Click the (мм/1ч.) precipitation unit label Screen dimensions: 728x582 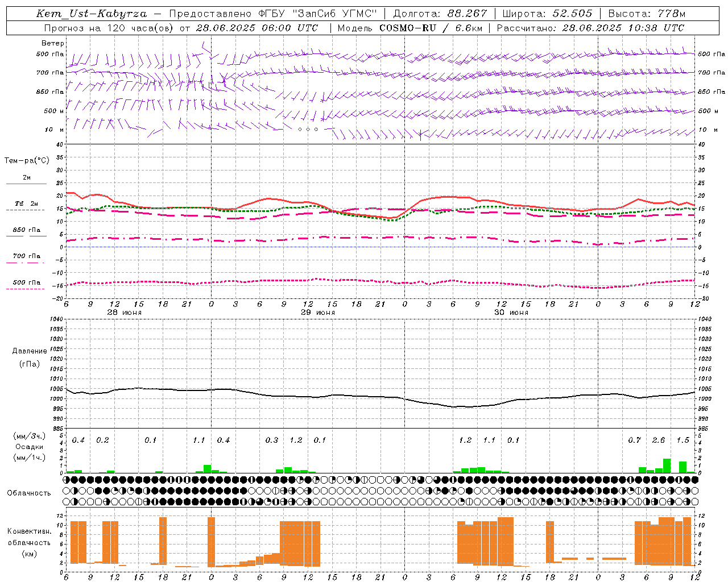(x=30, y=458)
